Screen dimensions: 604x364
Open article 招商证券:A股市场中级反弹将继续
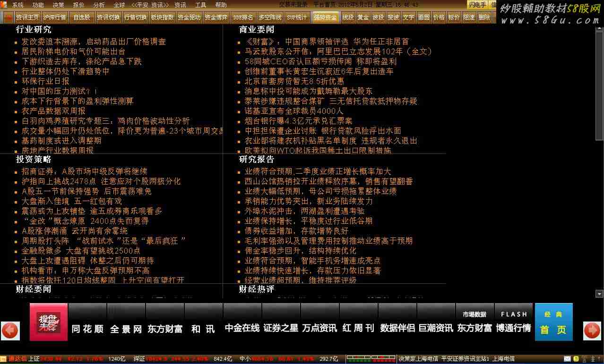pyautogui.click(x=85, y=171)
